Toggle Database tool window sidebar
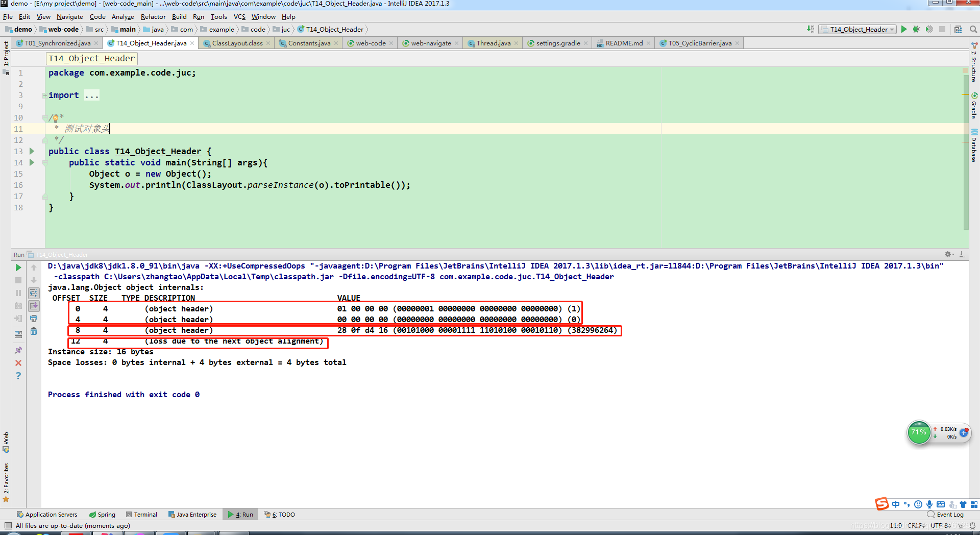Viewport: 980px width, 535px height. coord(974,146)
